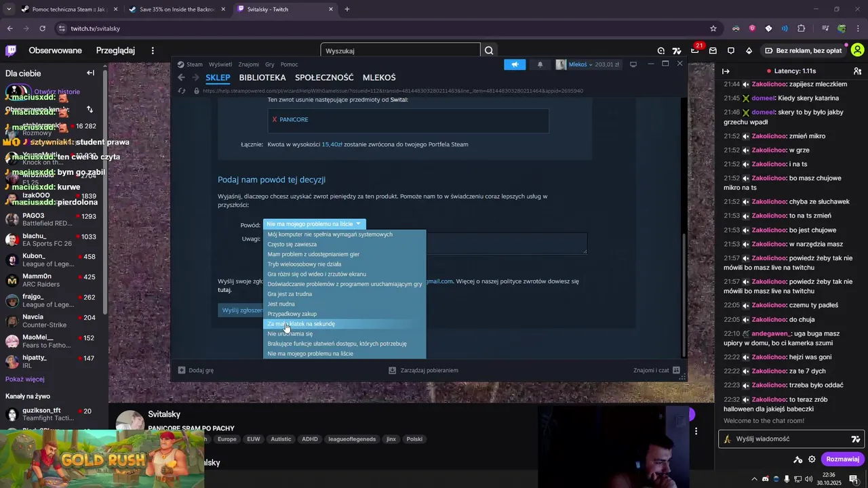This screenshot has width=868, height=488.
Task: Open the Twitch more options dots
Action: (x=153, y=50)
